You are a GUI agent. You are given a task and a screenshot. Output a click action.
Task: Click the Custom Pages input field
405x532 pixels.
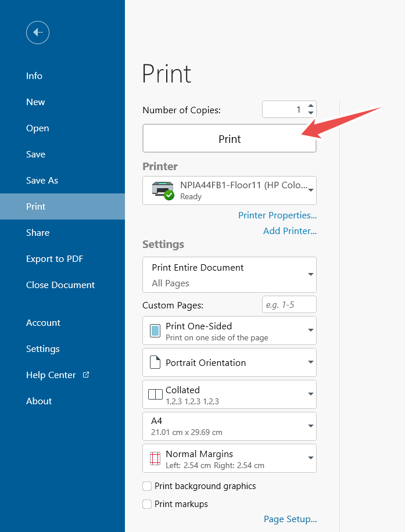point(289,305)
